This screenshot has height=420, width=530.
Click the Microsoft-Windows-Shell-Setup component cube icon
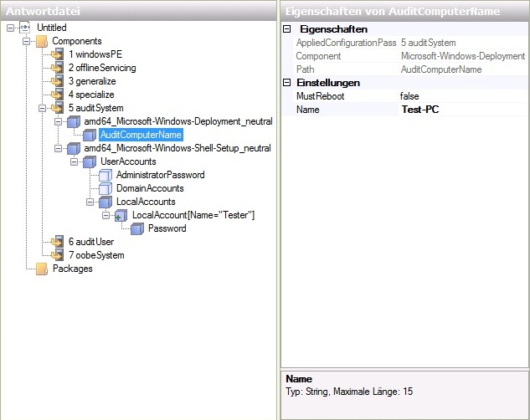74,148
